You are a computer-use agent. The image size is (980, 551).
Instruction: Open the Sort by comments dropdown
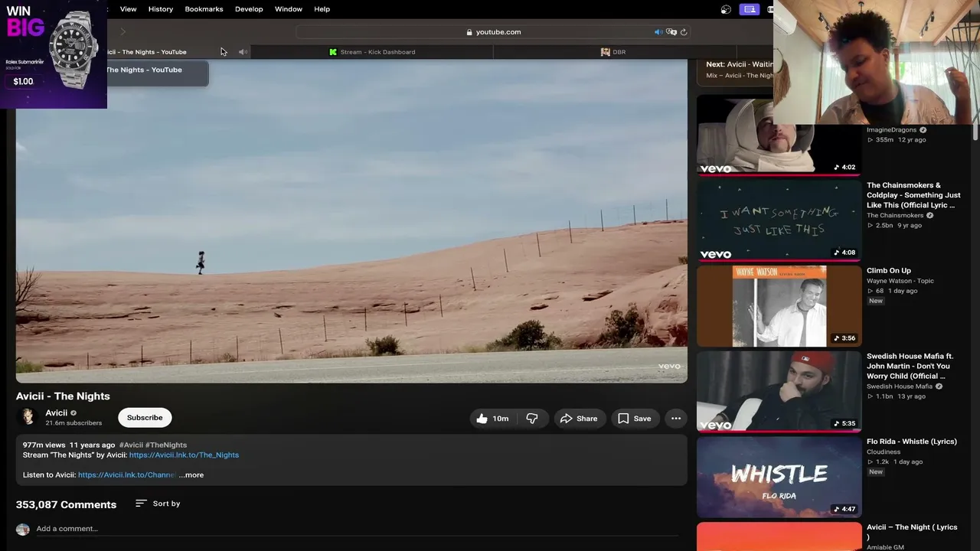[x=158, y=504]
